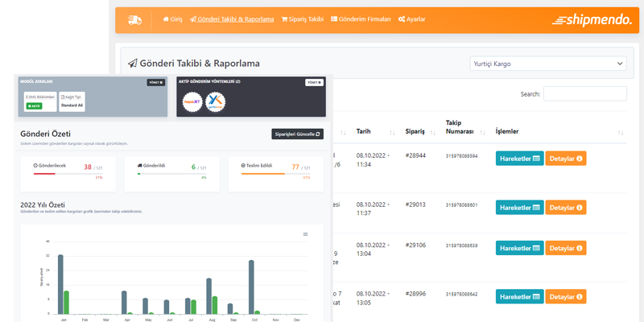Open Detaylar for order #29013
The width and height of the screenshot is (644, 322).
[x=566, y=208]
